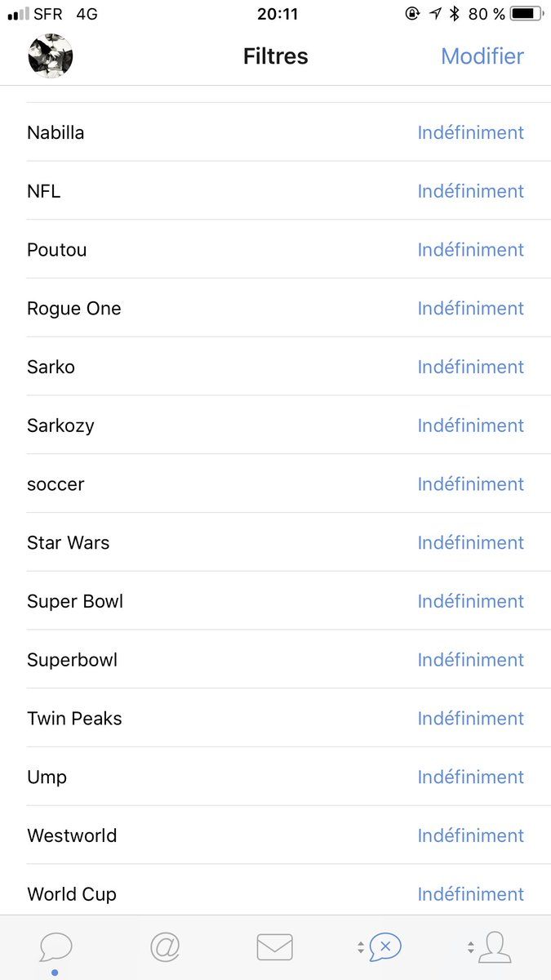The width and height of the screenshot is (551, 980).
Task: Open the Sarkozy filter entry
Action: click(x=60, y=425)
